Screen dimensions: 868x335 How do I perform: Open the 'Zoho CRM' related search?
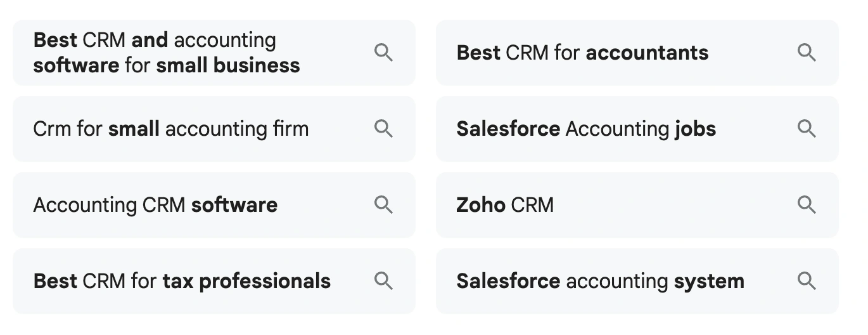pos(505,205)
